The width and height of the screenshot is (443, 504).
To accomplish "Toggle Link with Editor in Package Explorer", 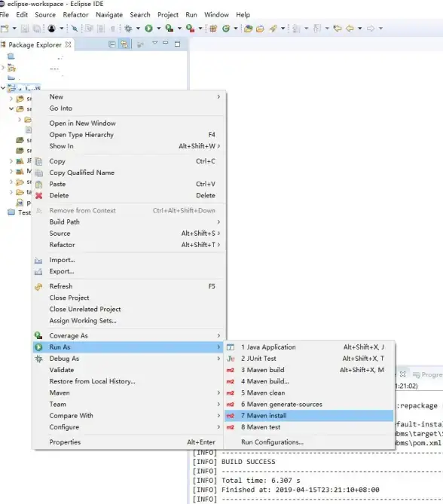I will click(124, 44).
